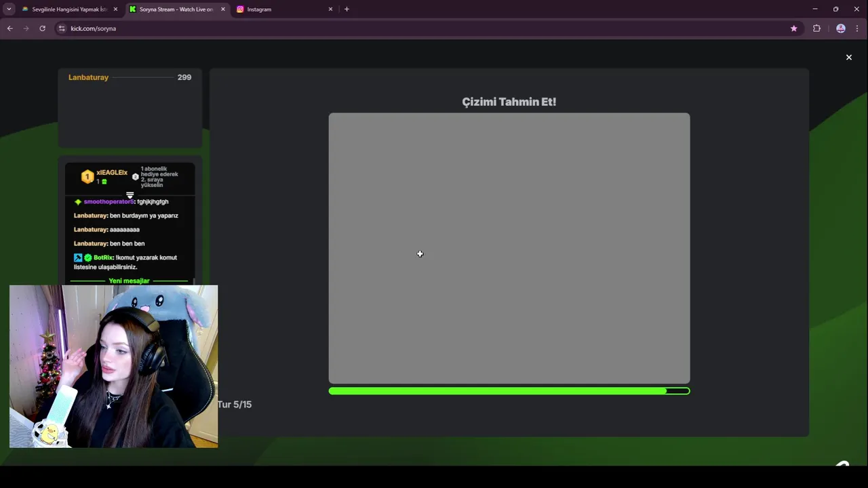Open Chrome three-dot menu
The image size is (868, 488).
tap(857, 28)
